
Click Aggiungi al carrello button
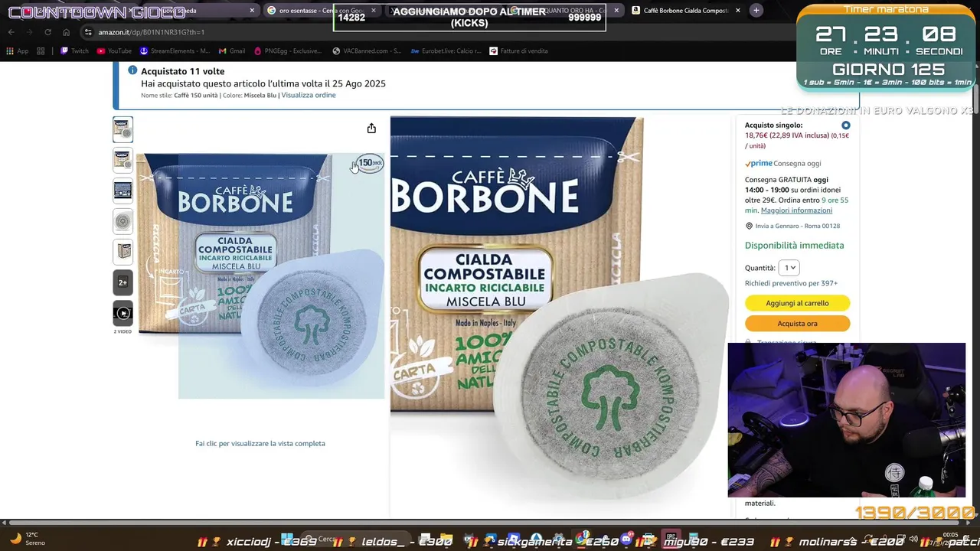click(797, 303)
